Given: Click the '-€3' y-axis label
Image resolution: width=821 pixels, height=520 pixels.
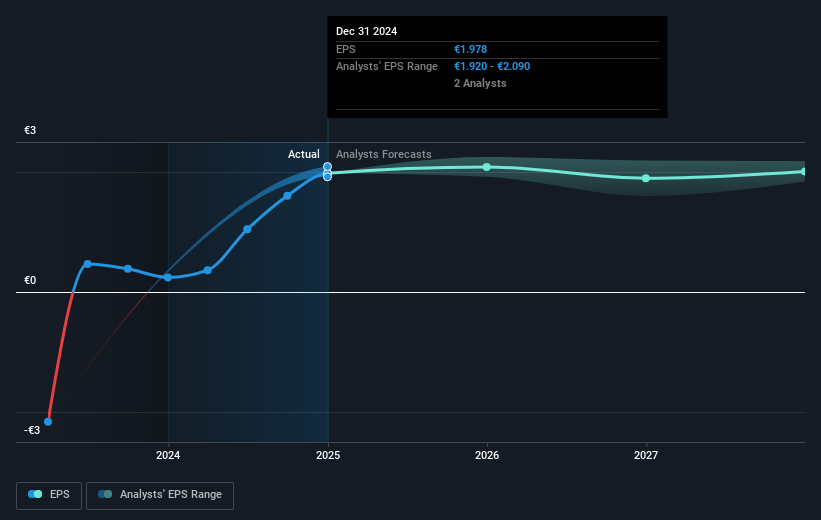Looking at the screenshot, I should point(32,430).
